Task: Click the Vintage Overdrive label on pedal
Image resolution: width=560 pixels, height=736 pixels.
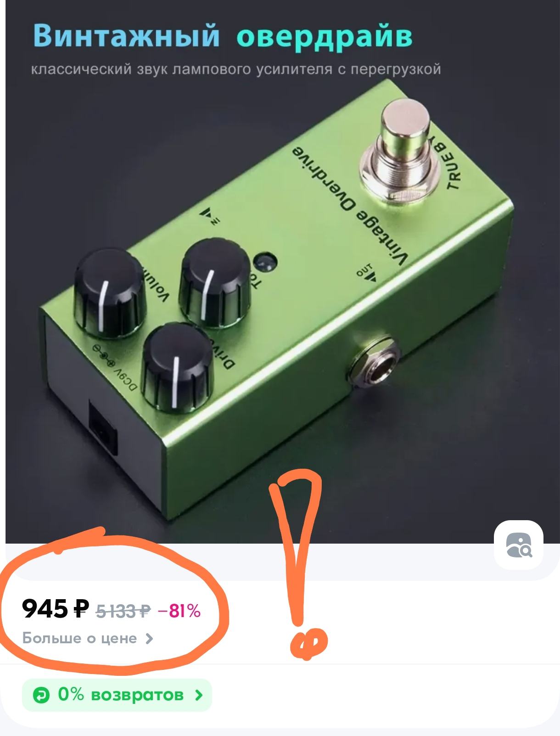Action: [350, 205]
